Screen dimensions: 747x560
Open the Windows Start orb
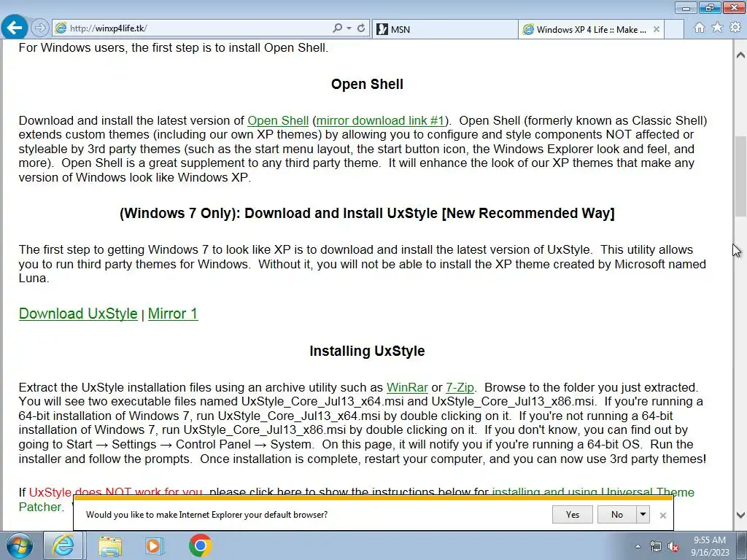point(19,545)
